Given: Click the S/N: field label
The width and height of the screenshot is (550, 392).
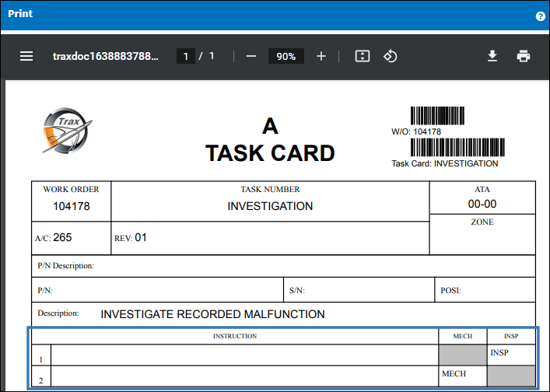Looking at the screenshot, I should click(297, 290).
